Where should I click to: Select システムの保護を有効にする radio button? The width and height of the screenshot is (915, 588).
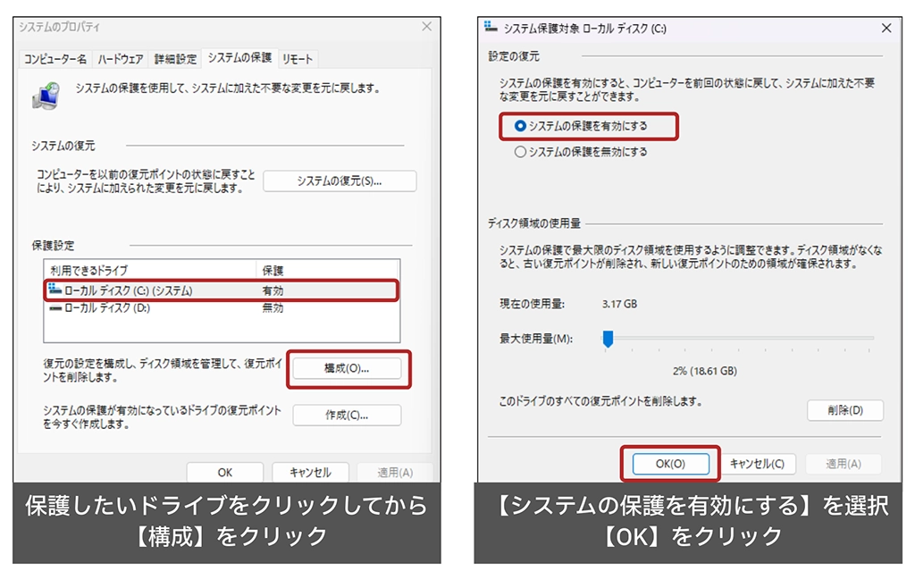coord(521,126)
